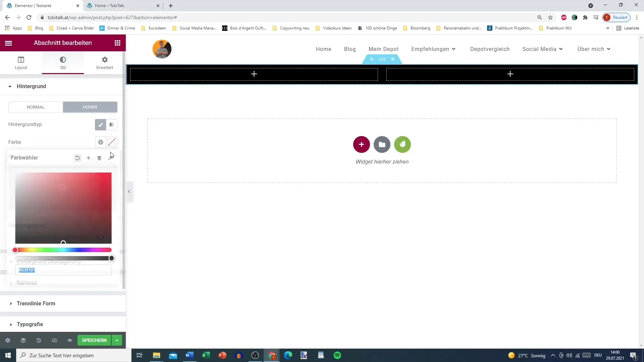
Task: Open the green Envato leaf button
Action: coord(402,144)
